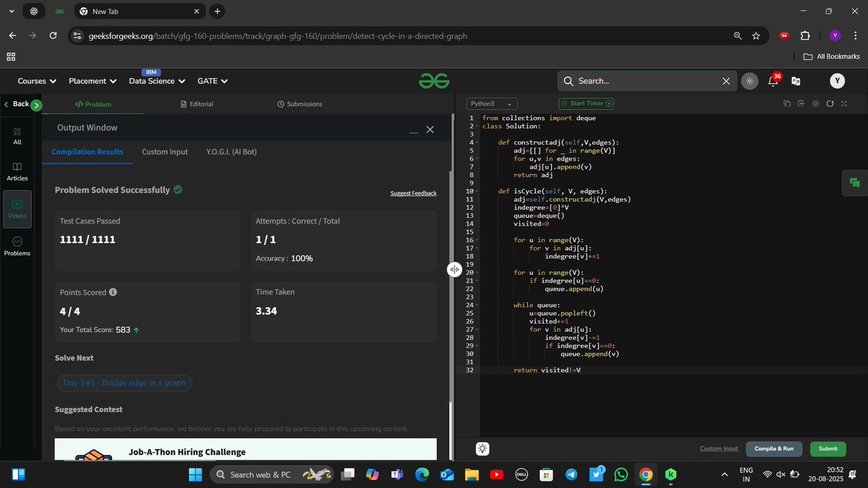Open the Y.O.G.I. (AI Bot) tab

click(231, 152)
